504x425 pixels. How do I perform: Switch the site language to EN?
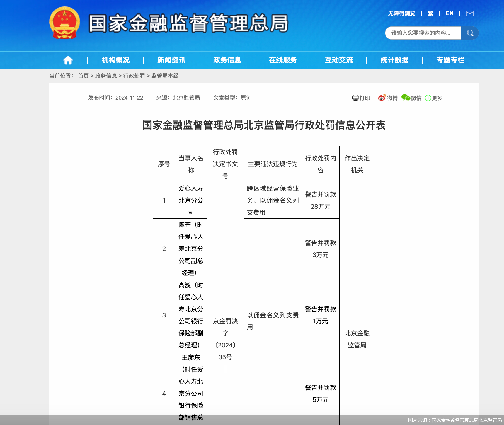449,13
